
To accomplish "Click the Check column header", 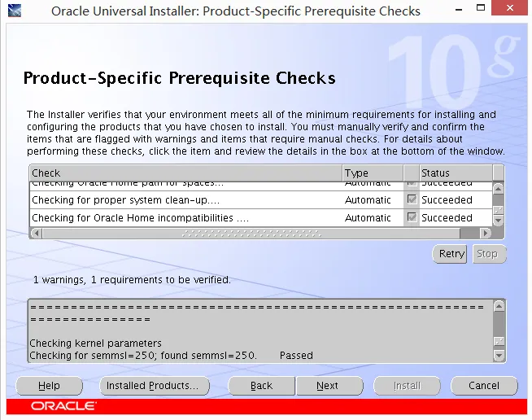I will 185,173.
